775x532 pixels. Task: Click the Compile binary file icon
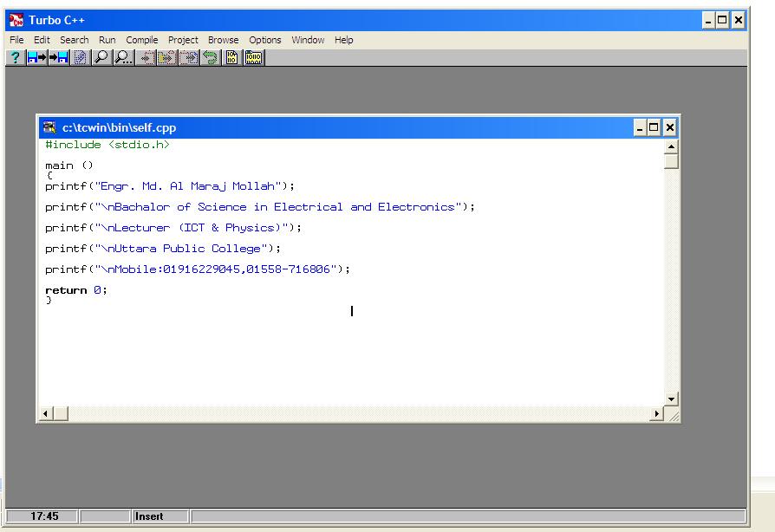pyautogui.click(x=231, y=58)
